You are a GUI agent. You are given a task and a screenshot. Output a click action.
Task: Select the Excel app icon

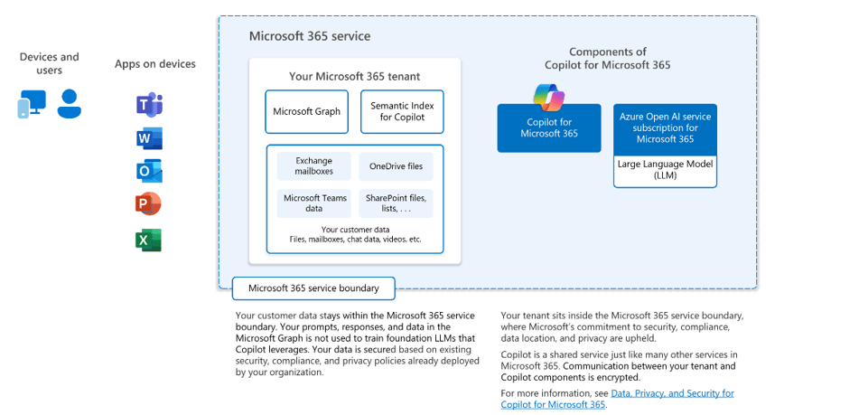[x=148, y=240]
